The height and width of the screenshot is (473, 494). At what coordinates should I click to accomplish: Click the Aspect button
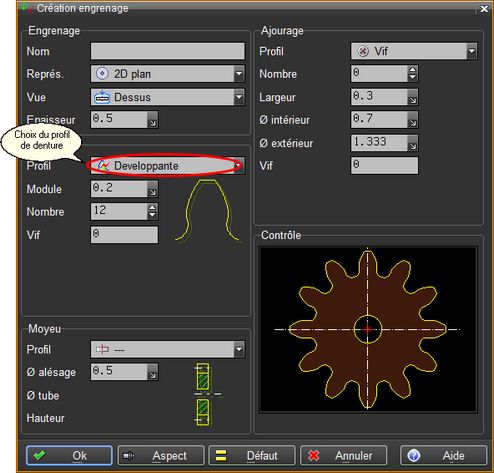point(161,455)
